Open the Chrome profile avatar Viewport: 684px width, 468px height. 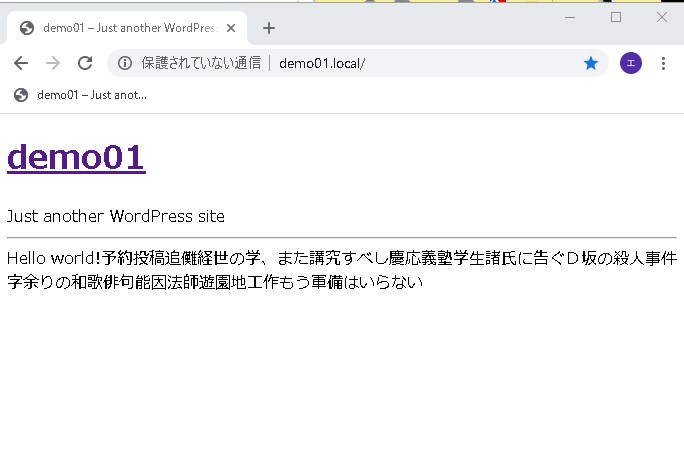631,63
